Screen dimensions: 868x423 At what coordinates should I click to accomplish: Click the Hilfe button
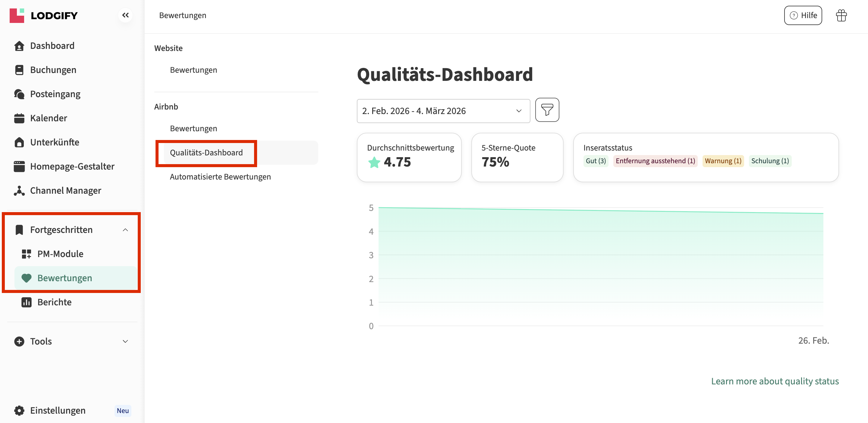pos(803,15)
